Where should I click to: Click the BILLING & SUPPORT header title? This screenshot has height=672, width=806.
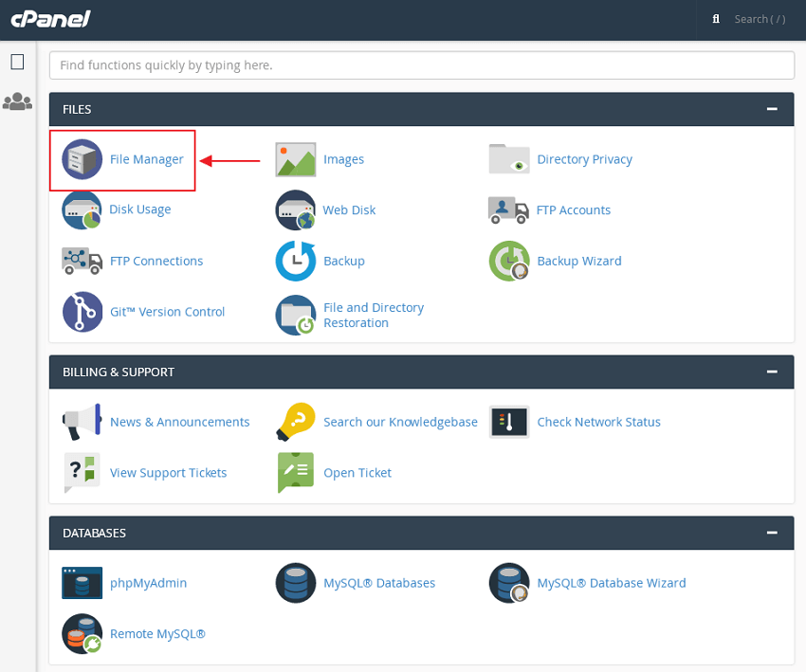(119, 372)
